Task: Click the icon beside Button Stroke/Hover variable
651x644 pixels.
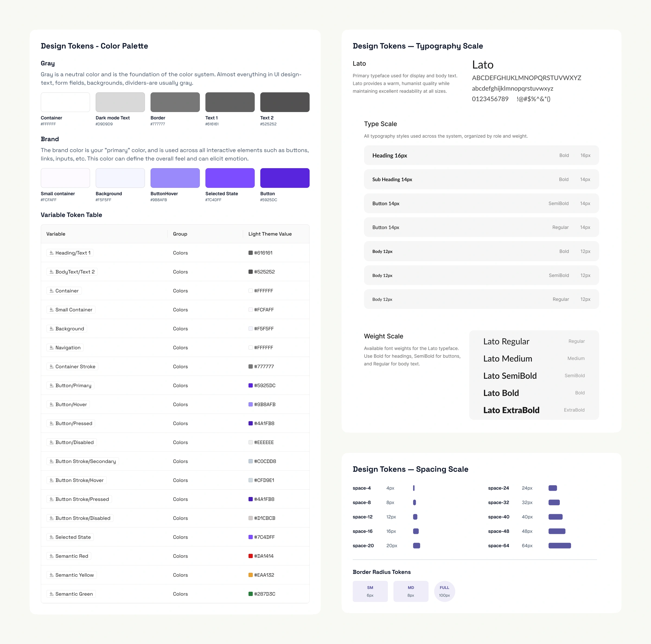Action: click(52, 480)
